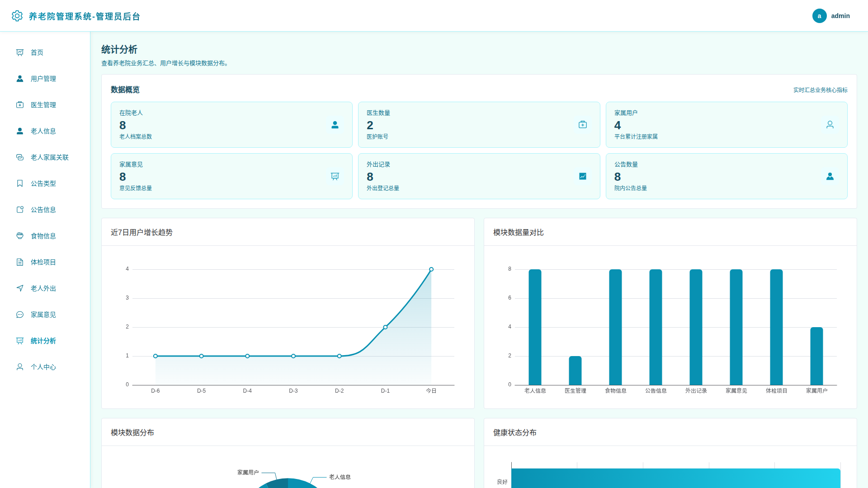Click the 个人中心 person icon

coord(20,367)
